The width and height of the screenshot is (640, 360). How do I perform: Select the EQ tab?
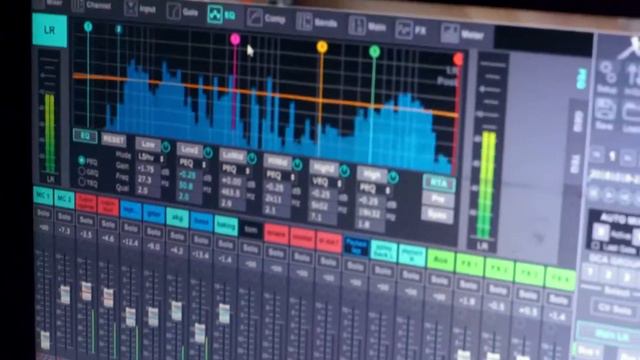coord(221,15)
